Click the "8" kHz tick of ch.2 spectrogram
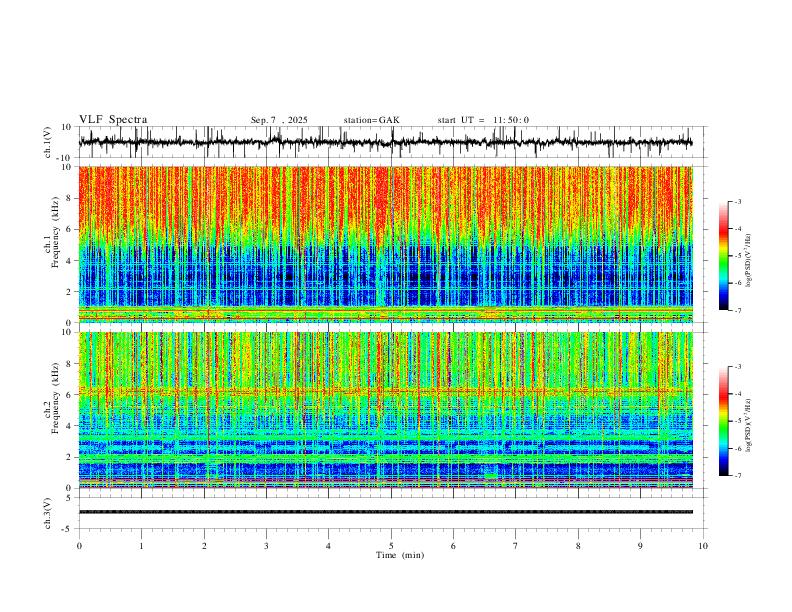The image size is (792, 612). pos(70,364)
